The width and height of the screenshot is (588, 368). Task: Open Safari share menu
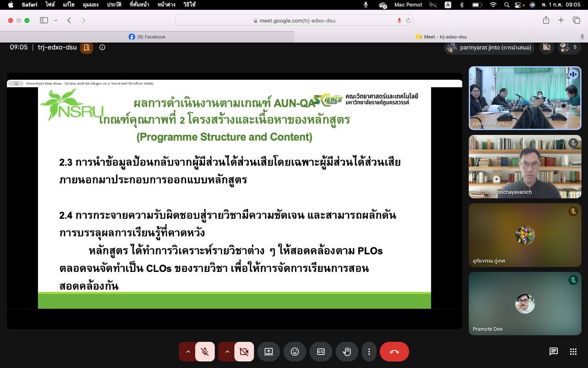(x=546, y=20)
